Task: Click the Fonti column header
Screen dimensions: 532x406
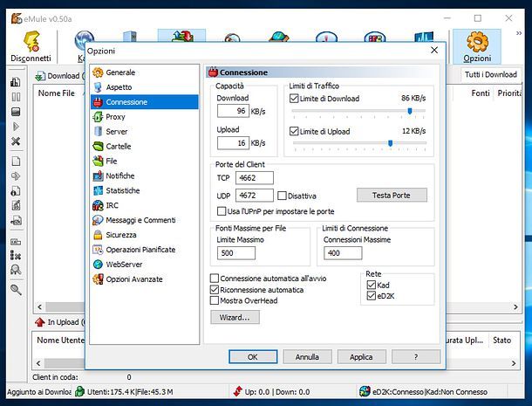Action: (480, 93)
